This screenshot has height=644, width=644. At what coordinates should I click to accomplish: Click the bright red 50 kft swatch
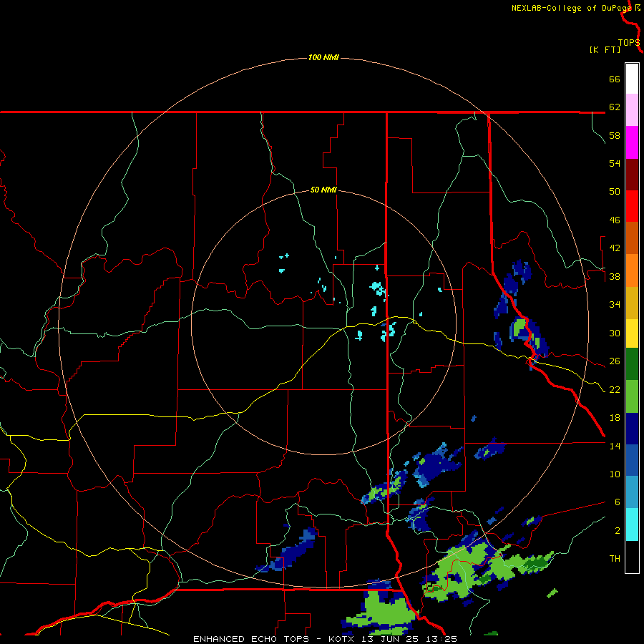632,206
